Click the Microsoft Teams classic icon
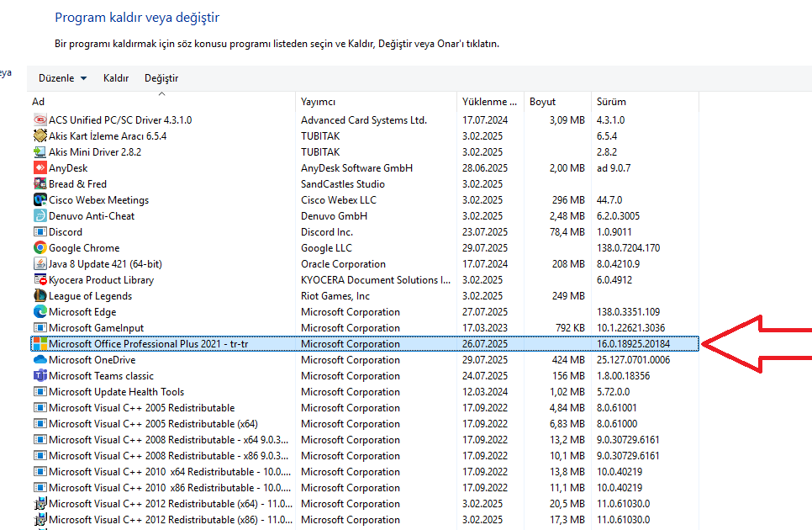This screenshot has width=812, height=530. pos(40,375)
